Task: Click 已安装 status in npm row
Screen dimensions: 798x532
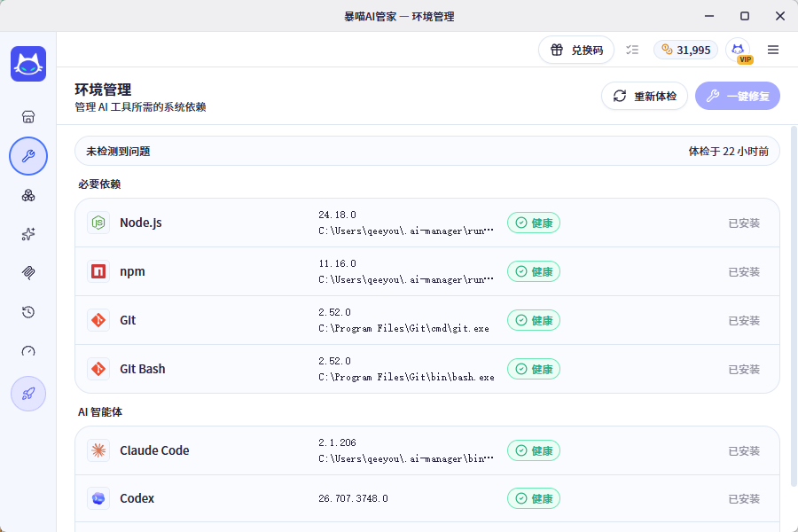Action: [x=744, y=272]
